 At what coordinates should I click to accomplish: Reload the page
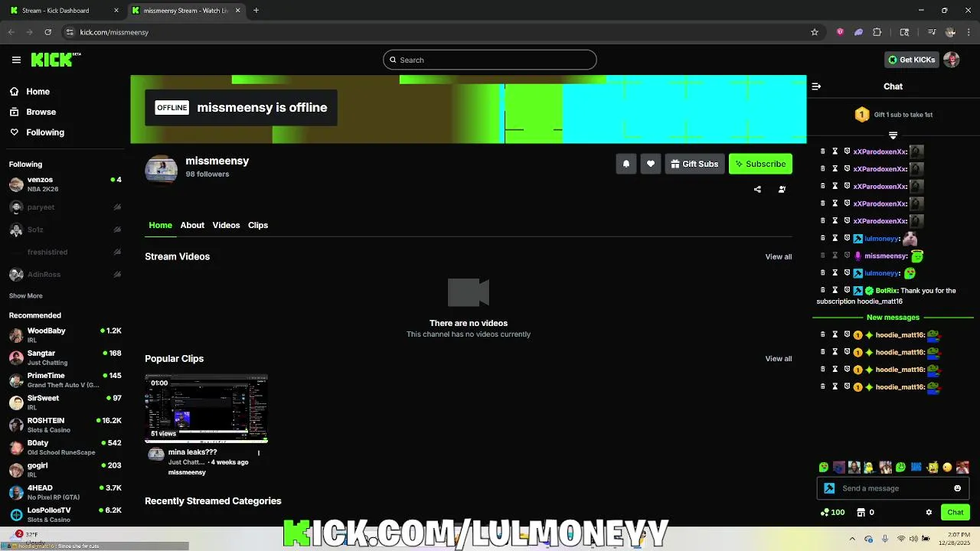[x=47, y=32]
